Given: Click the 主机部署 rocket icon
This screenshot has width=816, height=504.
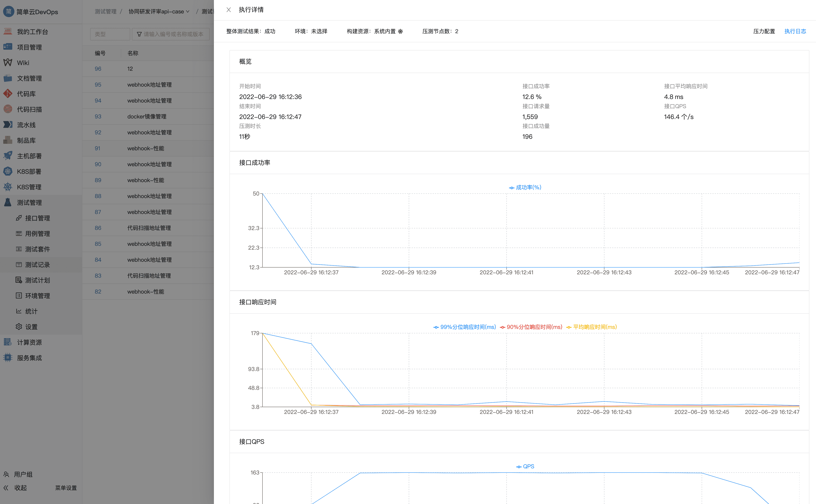Looking at the screenshot, I should 8,156.
